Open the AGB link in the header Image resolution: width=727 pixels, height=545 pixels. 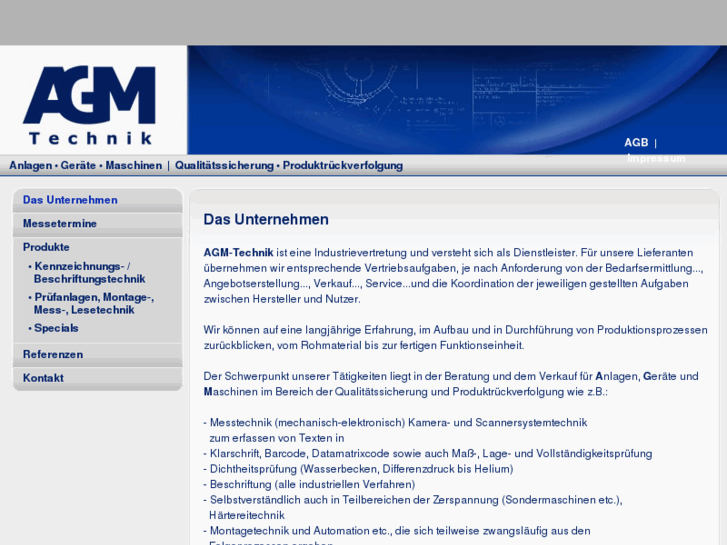click(x=636, y=142)
